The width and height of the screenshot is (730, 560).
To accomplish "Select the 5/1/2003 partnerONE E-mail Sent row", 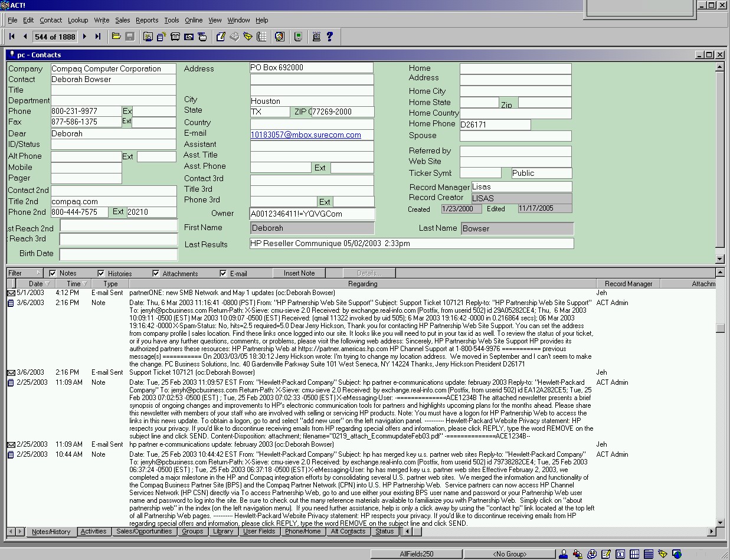I will pos(360,293).
